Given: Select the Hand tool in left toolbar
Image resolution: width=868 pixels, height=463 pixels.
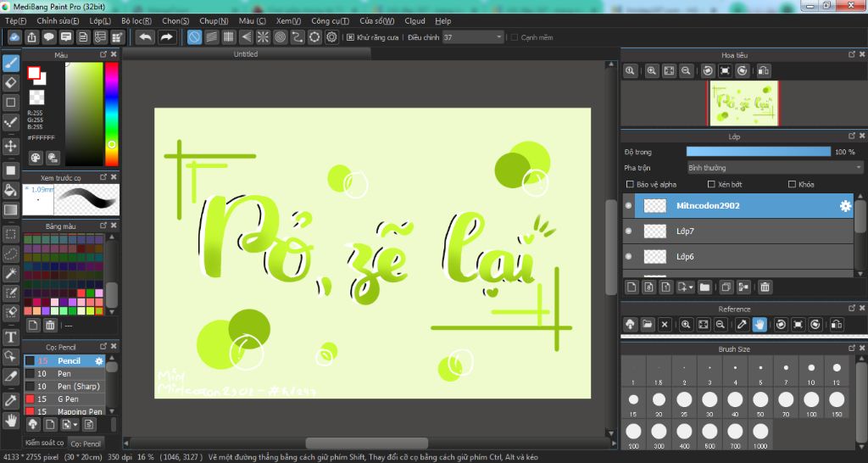Looking at the screenshot, I should (x=11, y=421).
